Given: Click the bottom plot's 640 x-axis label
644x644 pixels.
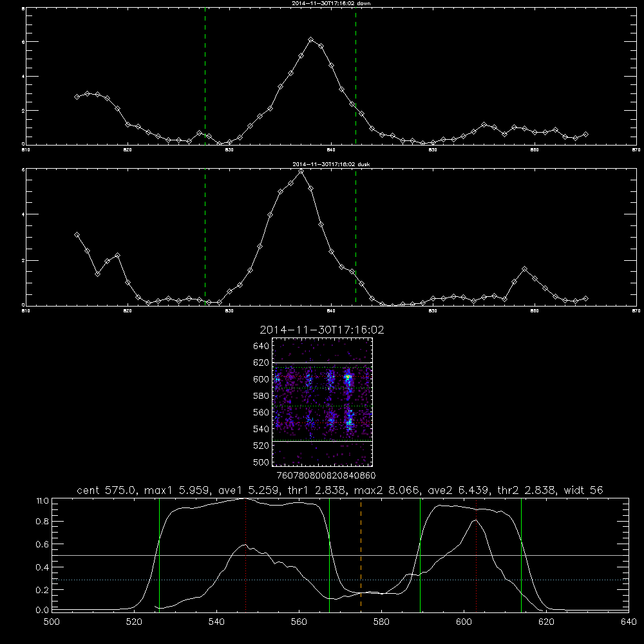Looking at the screenshot, I should [x=629, y=622].
